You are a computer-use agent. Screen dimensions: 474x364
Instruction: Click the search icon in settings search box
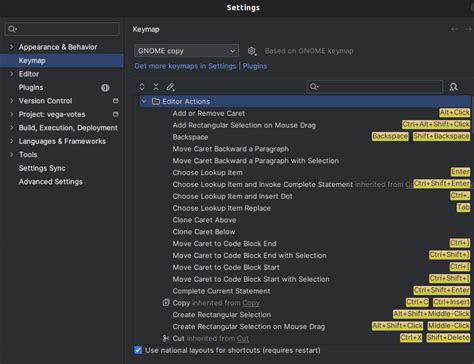tap(12, 29)
